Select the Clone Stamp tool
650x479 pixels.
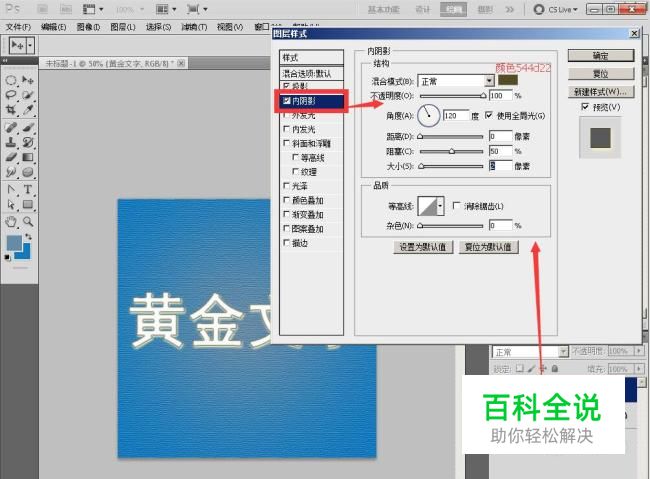11,142
